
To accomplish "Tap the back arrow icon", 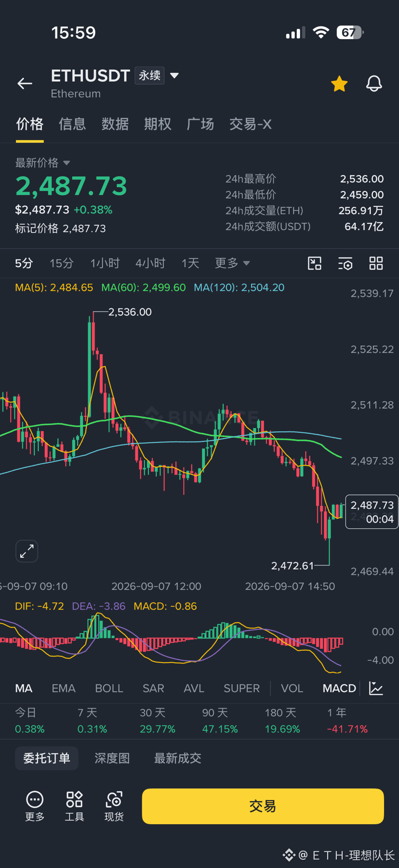I will 25,83.
